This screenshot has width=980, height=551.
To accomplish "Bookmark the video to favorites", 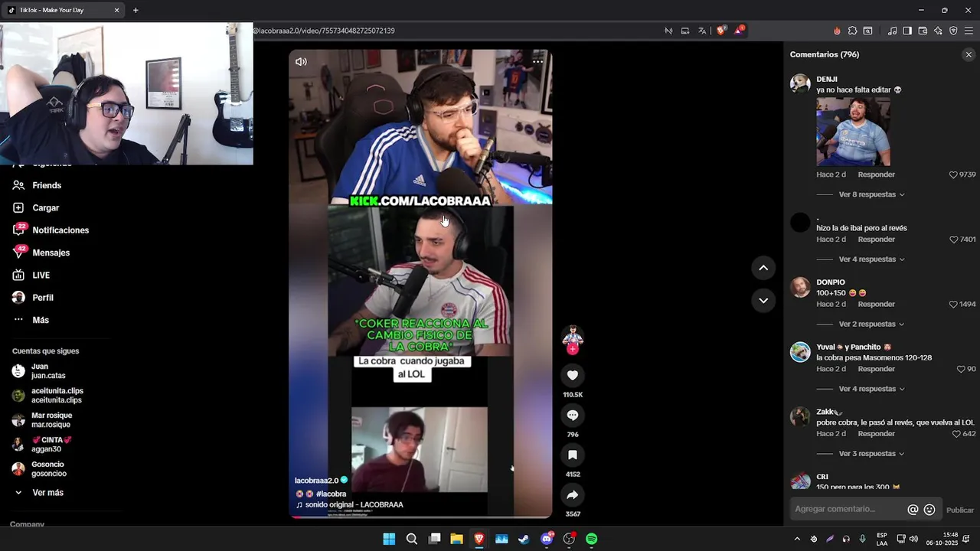I will coord(573,455).
